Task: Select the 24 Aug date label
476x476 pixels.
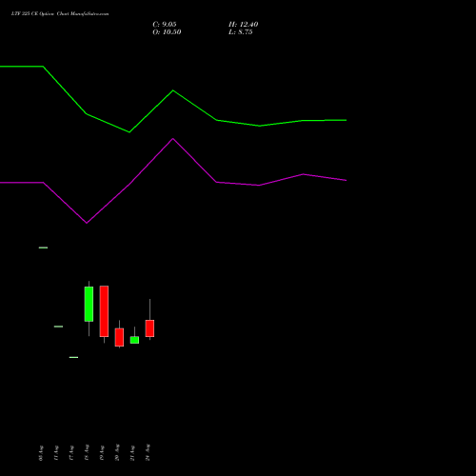Action: click(148, 452)
